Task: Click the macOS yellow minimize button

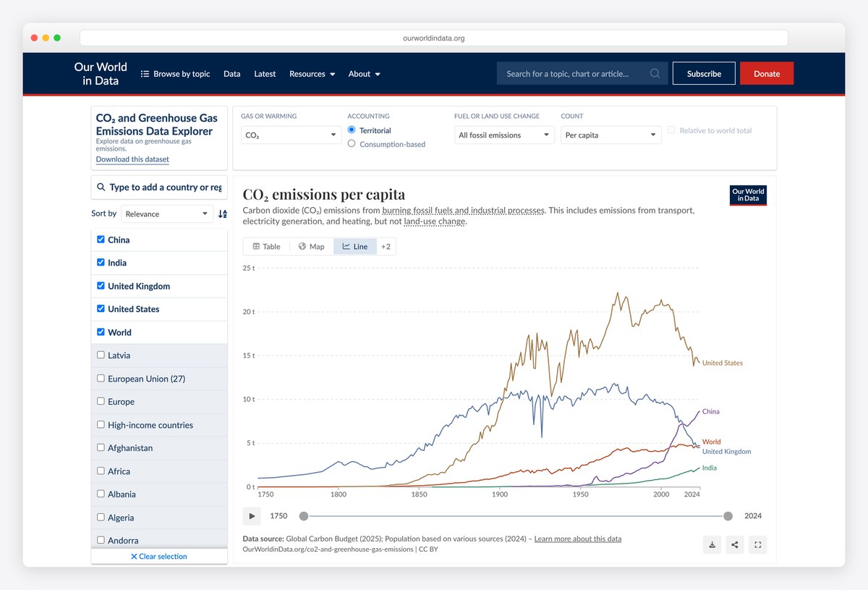Action: [46, 38]
